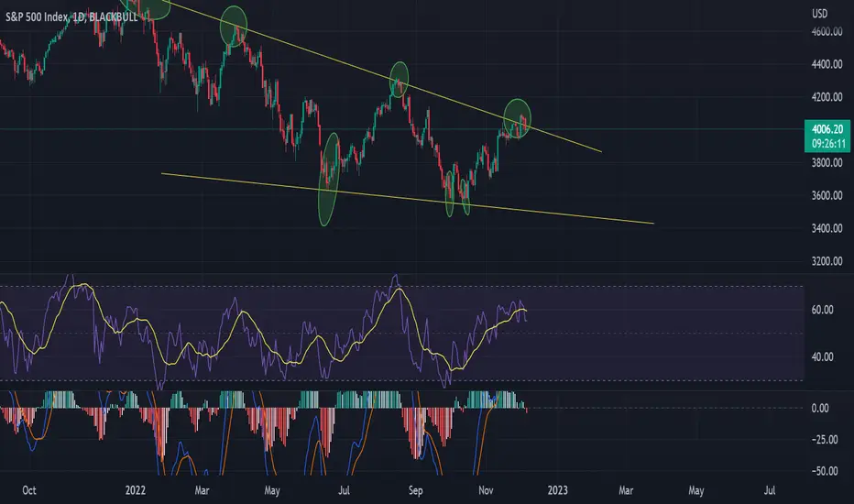This screenshot has height=504, width=854.
Task: Click the first Mar label after 2022
Action: click(203, 490)
